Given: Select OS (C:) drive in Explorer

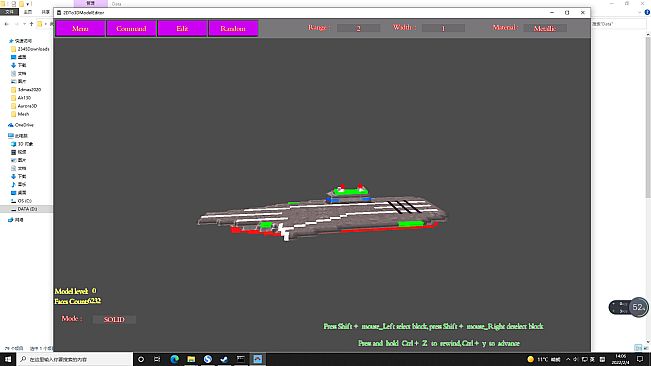Looking at the screenshot, I should 21,201.
